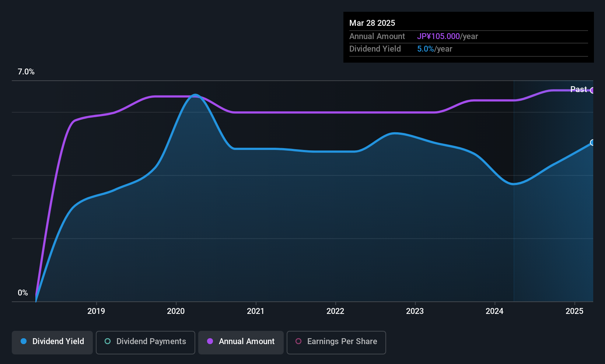Click the JP¥105.000/year annual amount value
Viewport: 605px width, 364px height.
(447, 36)
